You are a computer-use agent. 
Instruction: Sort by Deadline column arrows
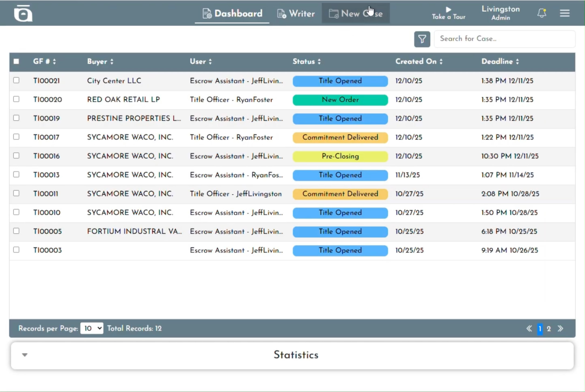click(x=517, y=62)
